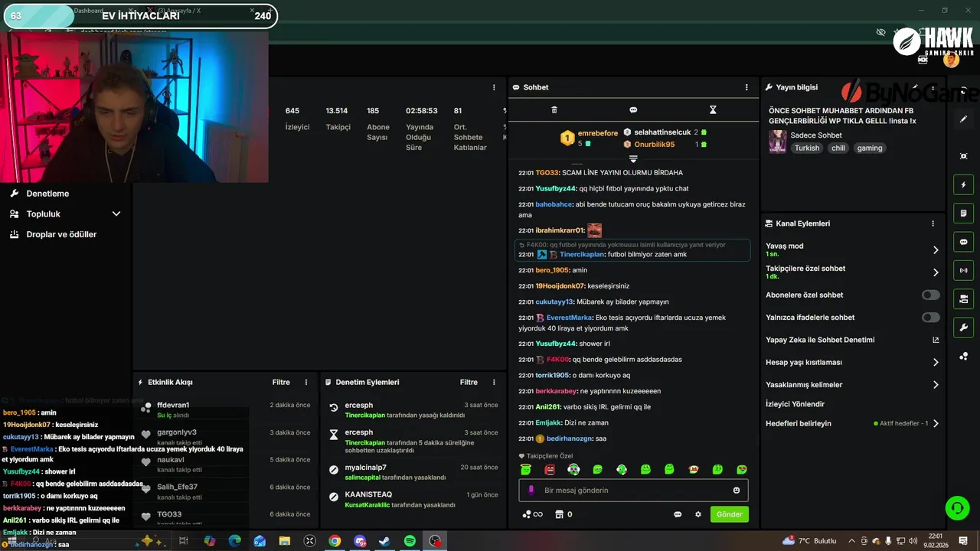Open emoji picker in message box
The width and height of the screenshot is (980, 551).
point(737,491)
